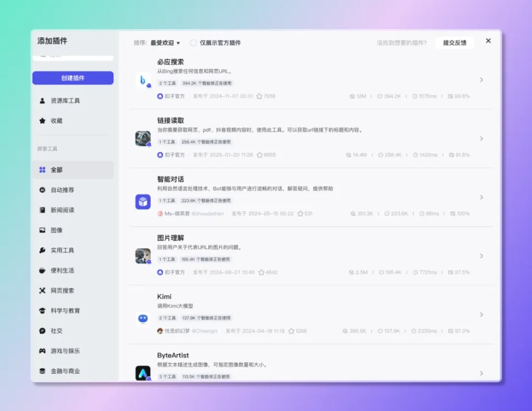Click the Bing search plugin icon
This screenshot has height=411, width=532.
pos(143,80)
